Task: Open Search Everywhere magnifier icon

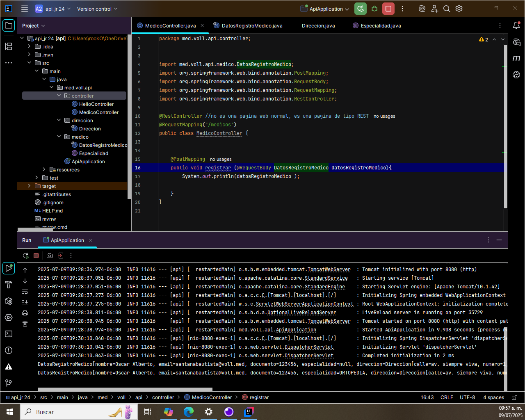Action: (447, 9)
